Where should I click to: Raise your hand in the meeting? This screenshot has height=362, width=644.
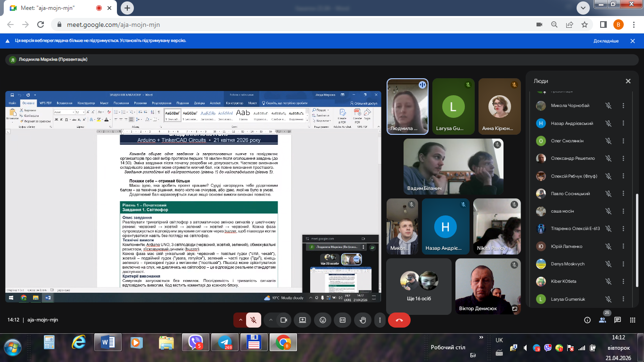(363, 320)
